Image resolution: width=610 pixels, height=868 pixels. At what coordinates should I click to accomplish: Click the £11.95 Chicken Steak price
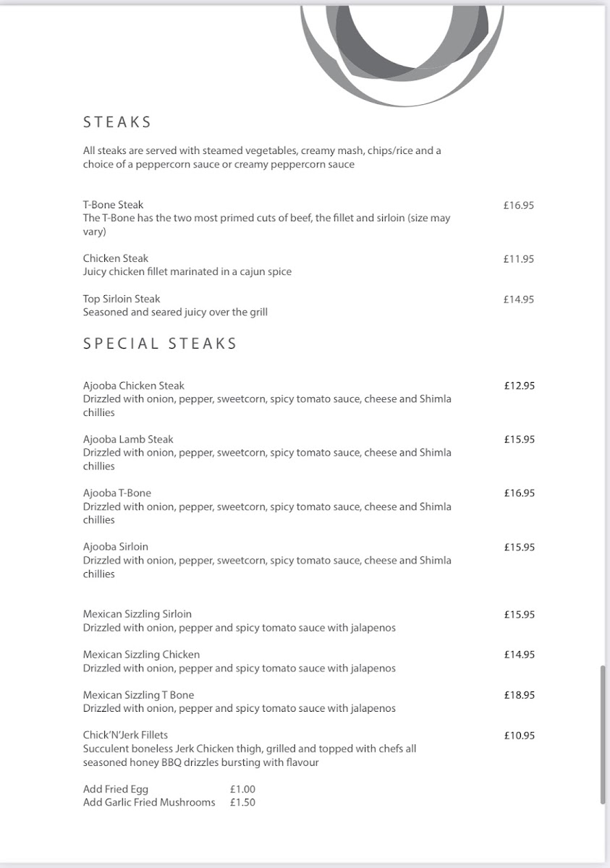tap(518, 259)
